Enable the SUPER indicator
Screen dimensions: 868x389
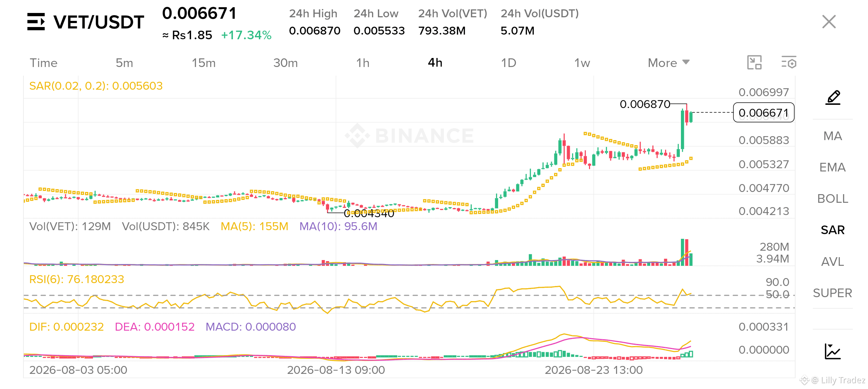click(x=833, y=293)
